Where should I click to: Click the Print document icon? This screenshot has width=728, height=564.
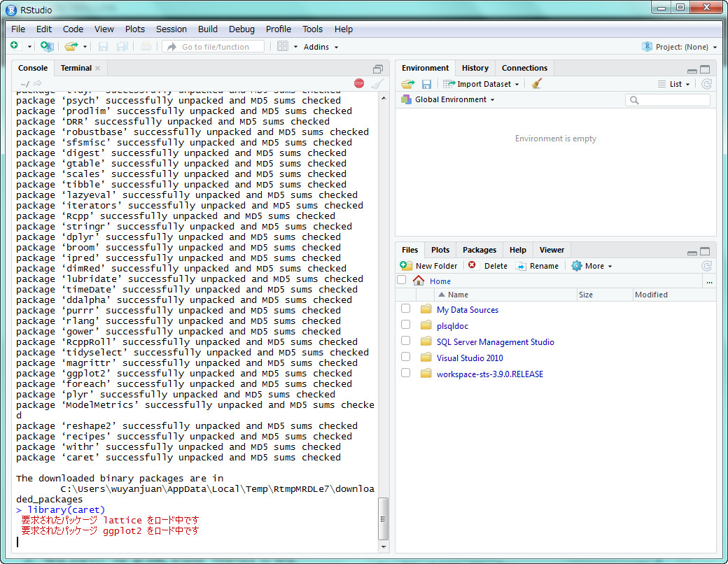pyautogui.click(x=146, y=46)
